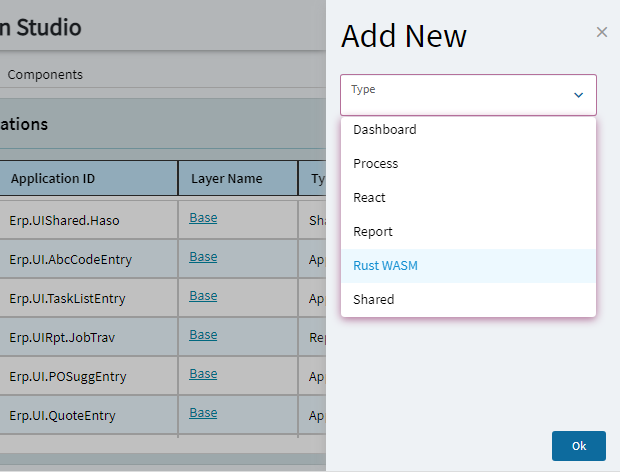The image size is (620, 472).
Task: Open Base link for Erp.UIShared.Haso
Action: (x=203, y=218)
